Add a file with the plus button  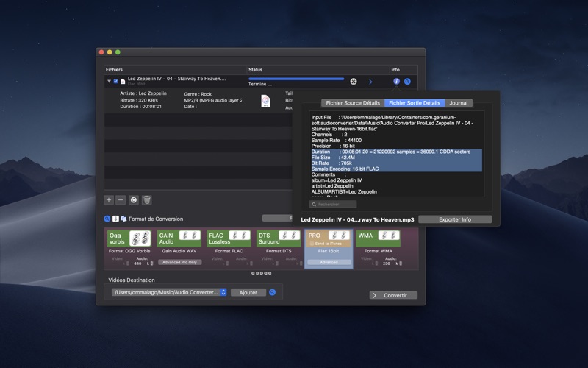pyautogui.click(x=109, y=199)
